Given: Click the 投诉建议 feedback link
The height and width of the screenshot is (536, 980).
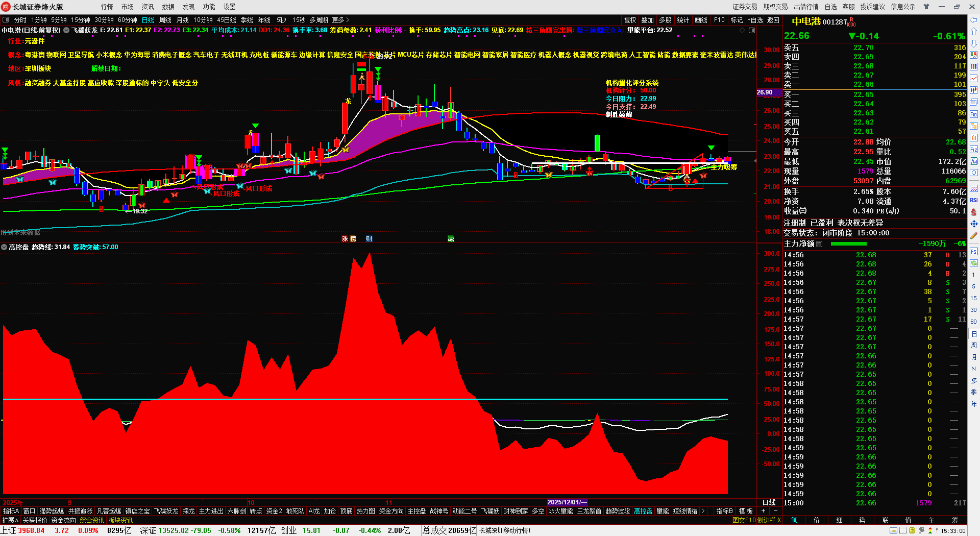Looking at the screenshot, I should click(872, 7).
